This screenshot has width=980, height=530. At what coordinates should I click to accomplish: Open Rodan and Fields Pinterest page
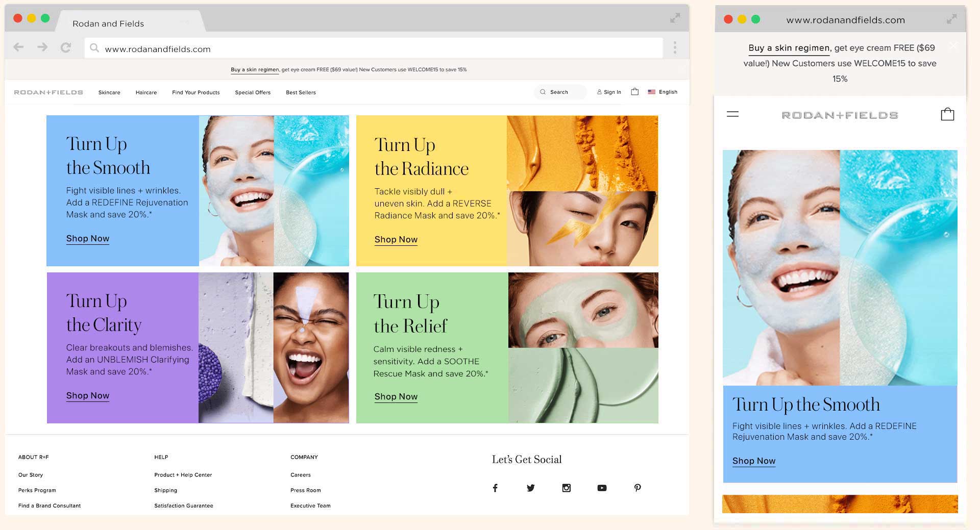point(638,488)
